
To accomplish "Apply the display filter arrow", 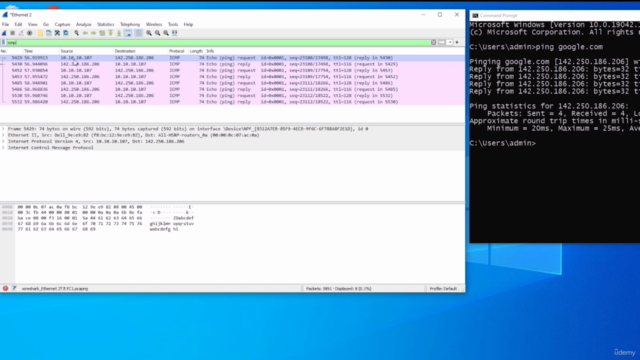I will tap(442, 42).
